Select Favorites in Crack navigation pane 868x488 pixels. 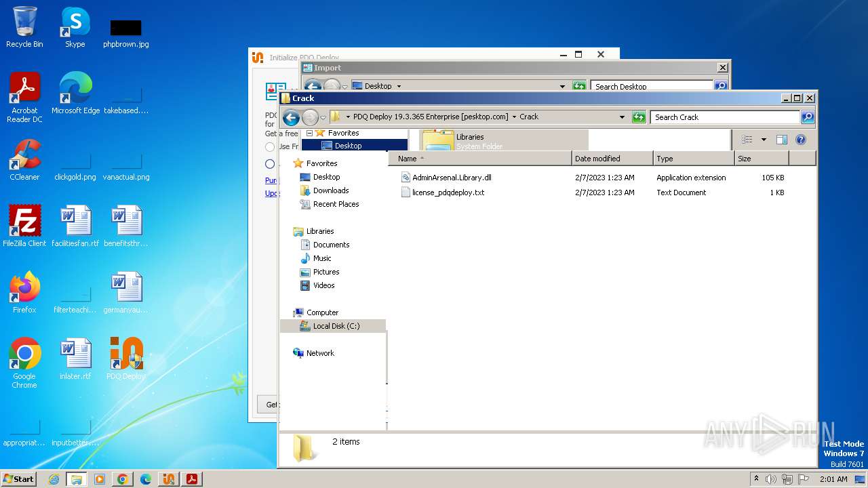321,163
